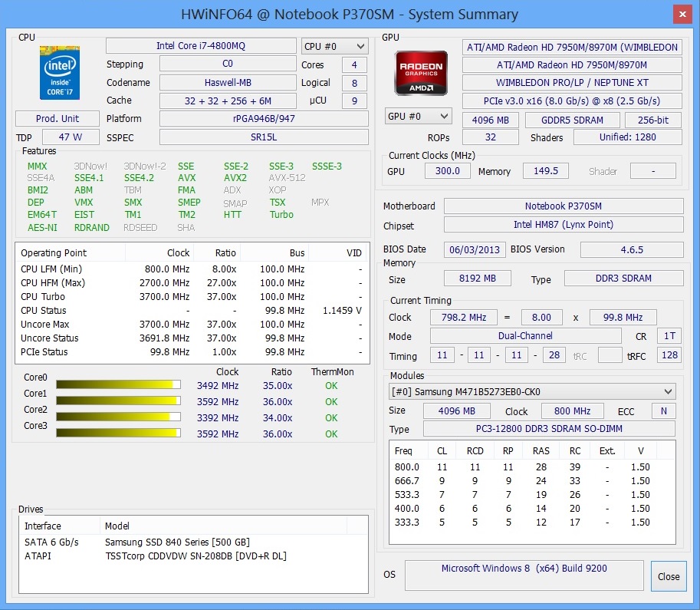Click the GPU memory clock 149.5 field
700x610 pixels.
pos(546,170)
